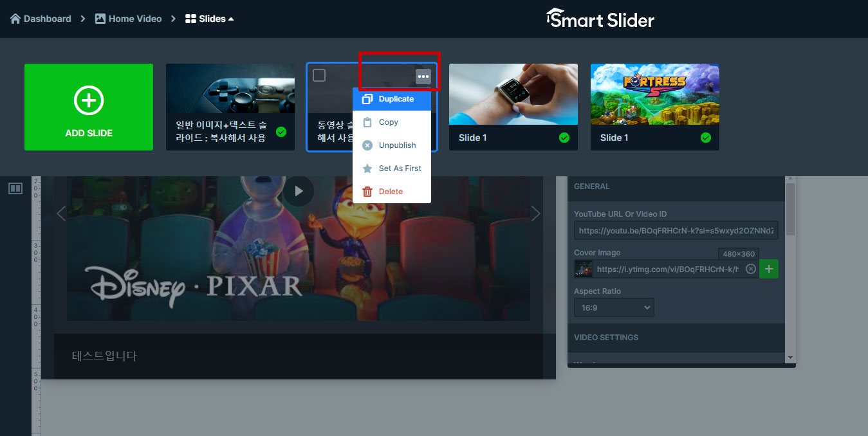Choose Set As First menu entry
Image resolution: width=868 pixels, height=436 pixels.
[x=392, y=168]
